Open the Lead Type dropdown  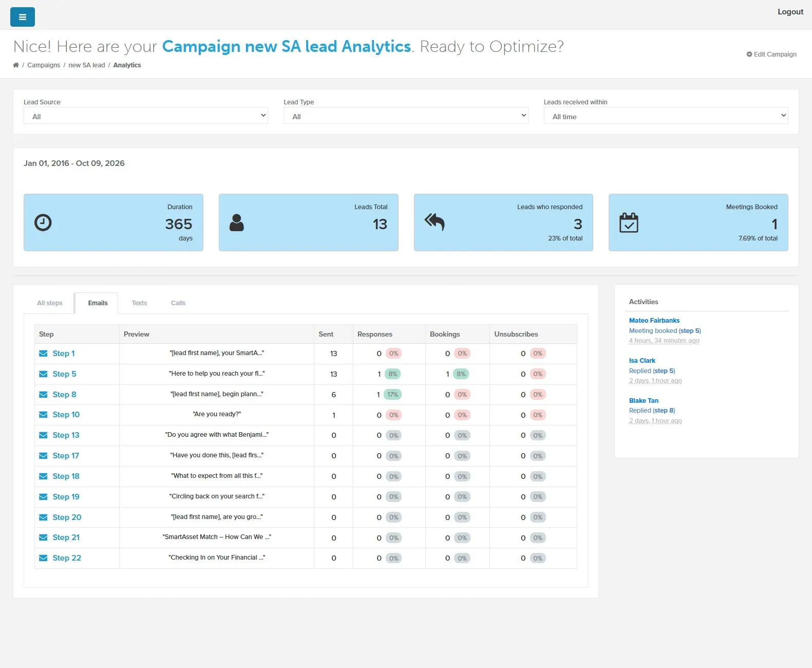406,116
